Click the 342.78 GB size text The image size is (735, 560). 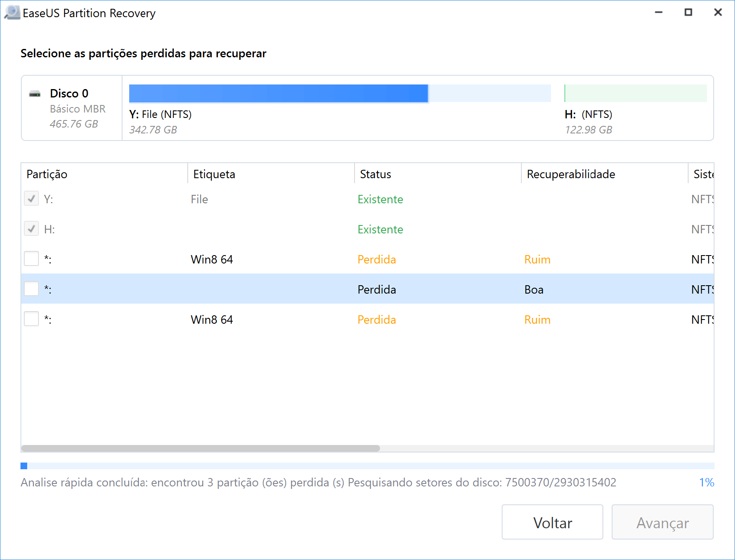click(x=153, y=130)
